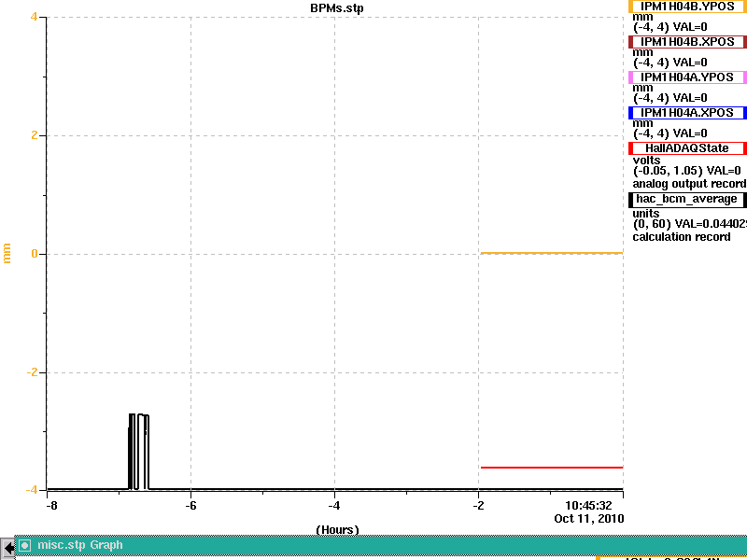Click the (Hours) x-axis label
Screen dimensions: 747x560
pos(337,530)
